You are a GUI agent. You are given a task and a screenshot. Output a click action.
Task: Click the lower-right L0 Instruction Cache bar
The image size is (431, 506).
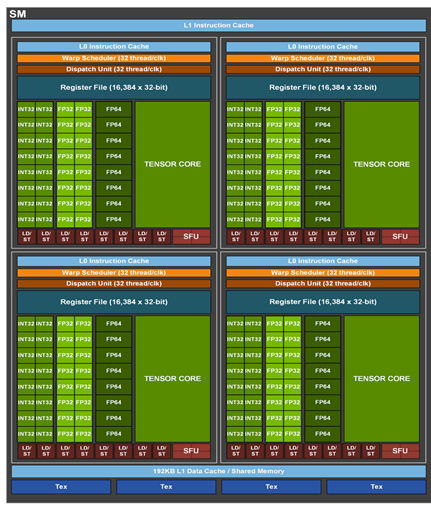[x=323, y=261]
